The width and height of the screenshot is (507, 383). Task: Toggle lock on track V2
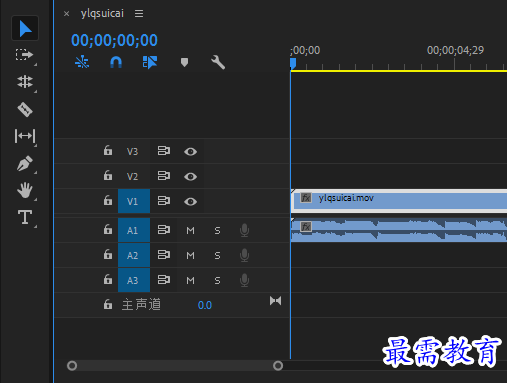(108, 175)
